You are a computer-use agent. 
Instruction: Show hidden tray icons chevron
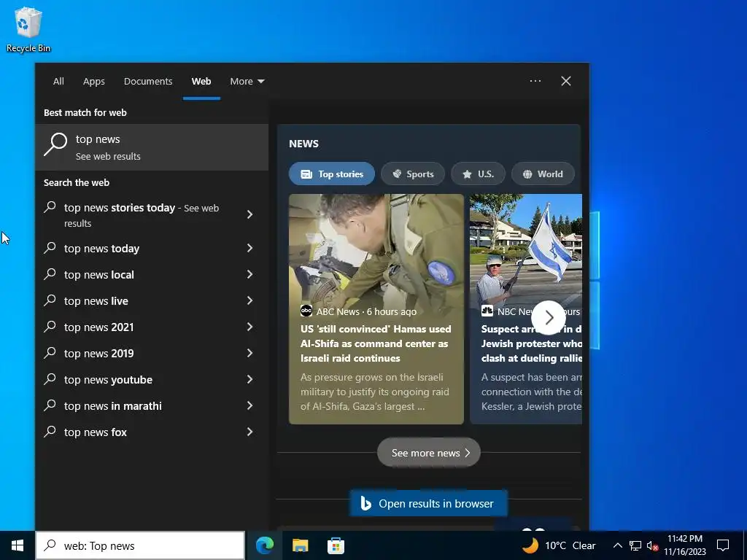point(617,545)
